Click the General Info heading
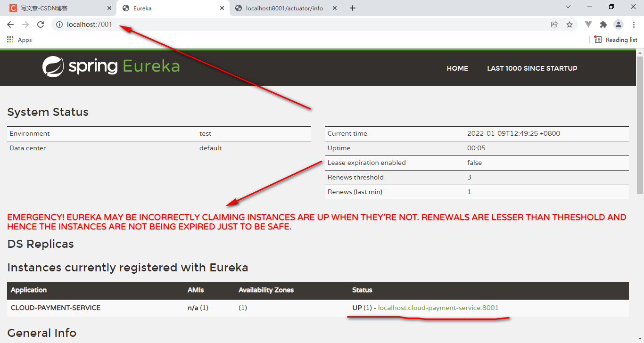The width and height of the screenshot is (644, 343). 41,333
